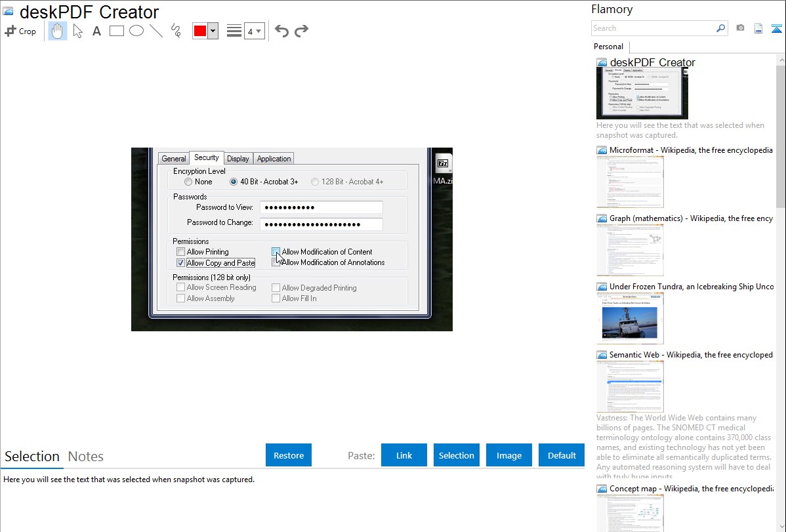Click the camera capture icon
The height and width of the screenshot is (532, 786).
pyautogui.click(x=740, y=28)
